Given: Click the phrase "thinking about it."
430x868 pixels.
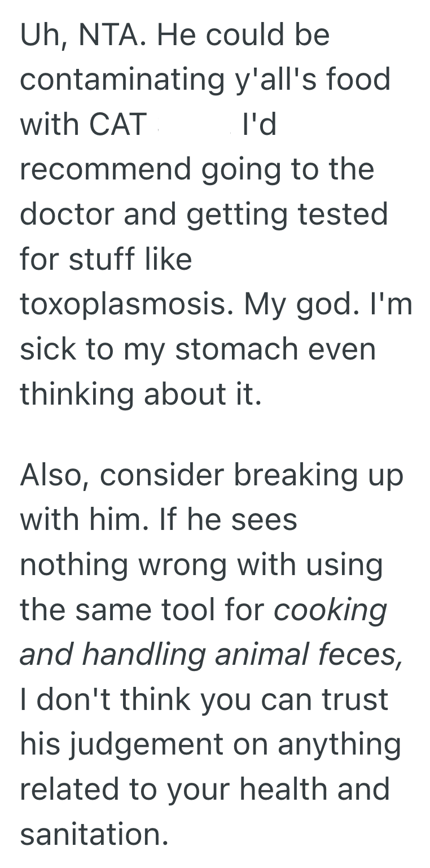Looking at the screenshot, I should point(141,394).
